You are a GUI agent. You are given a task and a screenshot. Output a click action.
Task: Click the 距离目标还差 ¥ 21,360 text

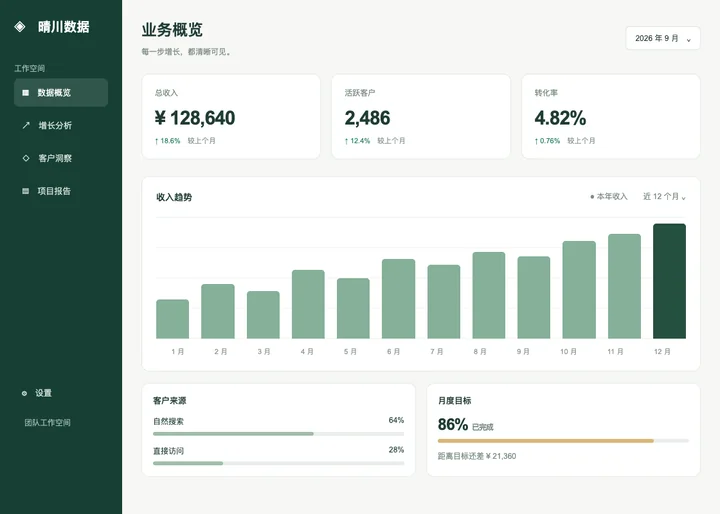coord(477,456)
